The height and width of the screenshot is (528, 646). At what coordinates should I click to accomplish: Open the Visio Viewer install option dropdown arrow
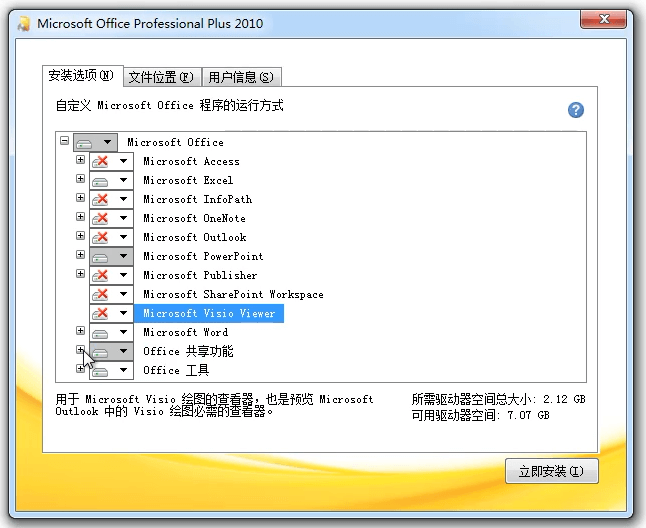(x=123, y=313)
